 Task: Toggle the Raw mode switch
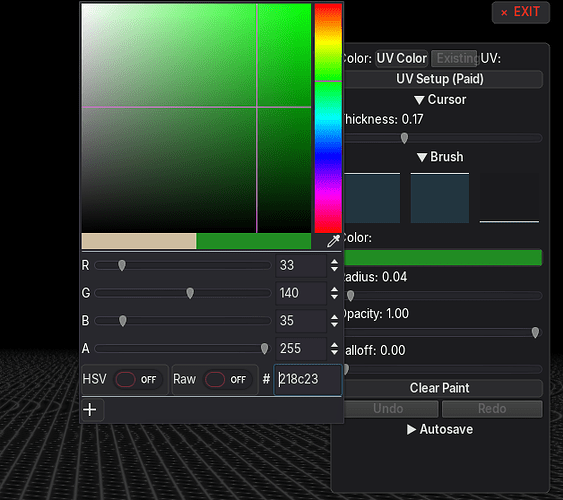[227, 379]
